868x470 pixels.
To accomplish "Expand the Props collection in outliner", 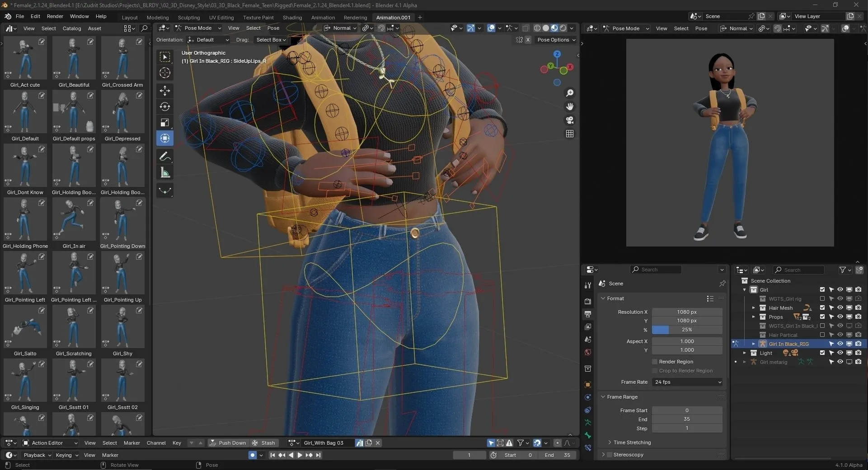I will (754, 316).
